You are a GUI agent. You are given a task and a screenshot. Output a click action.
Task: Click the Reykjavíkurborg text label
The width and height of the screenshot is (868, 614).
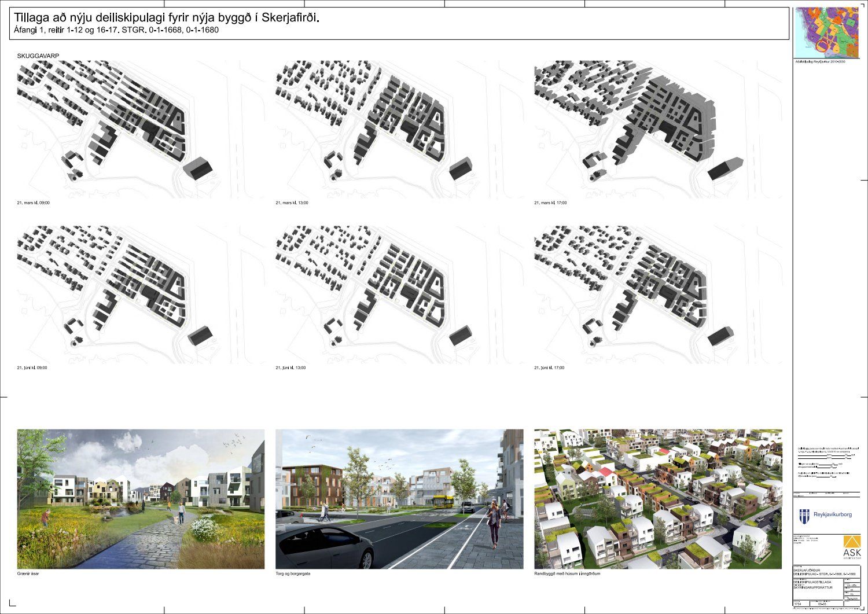pos(833,514)
